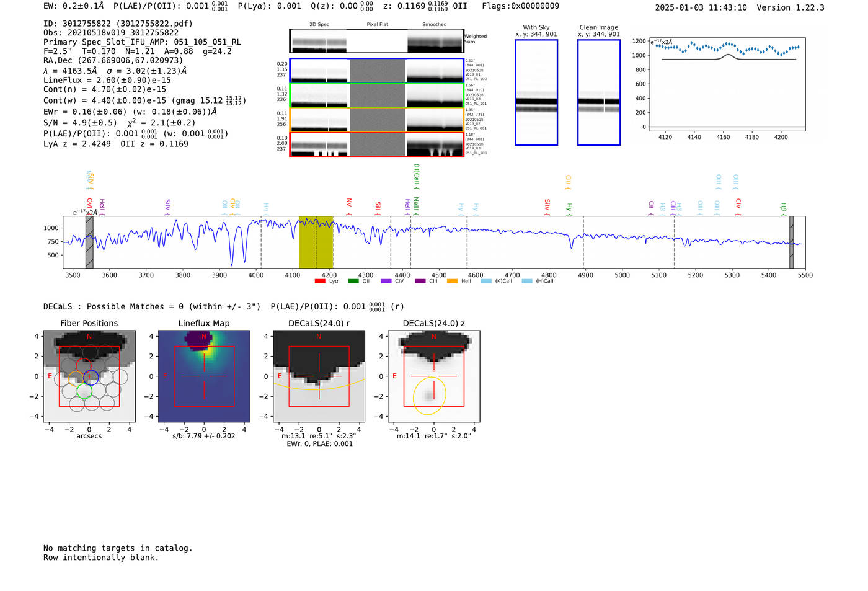Screen dimensions: 868x591
Task: Select the orange HeII legend marker
Action: [x=452, y=282]
